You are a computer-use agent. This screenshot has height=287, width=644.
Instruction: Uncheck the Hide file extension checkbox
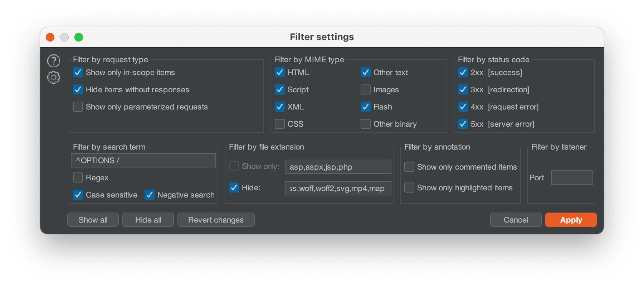click(234, 188)
